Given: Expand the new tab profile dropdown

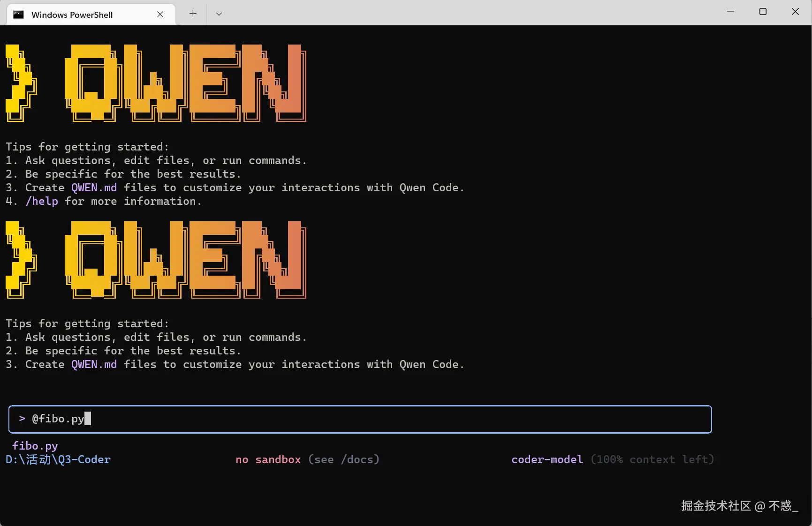Looking at the screenshot, I should [219, 14].
